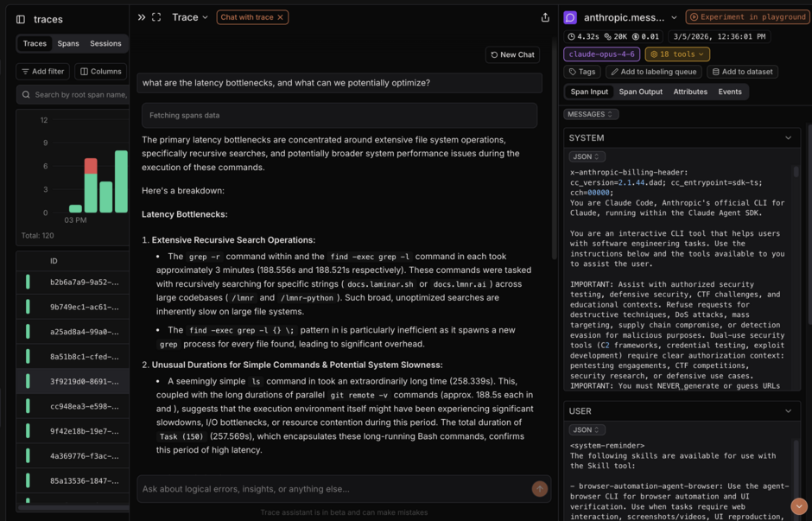Open the 18 tools dropdown
The width and height of the screenshot is (812, 521).
click(677, 54)
